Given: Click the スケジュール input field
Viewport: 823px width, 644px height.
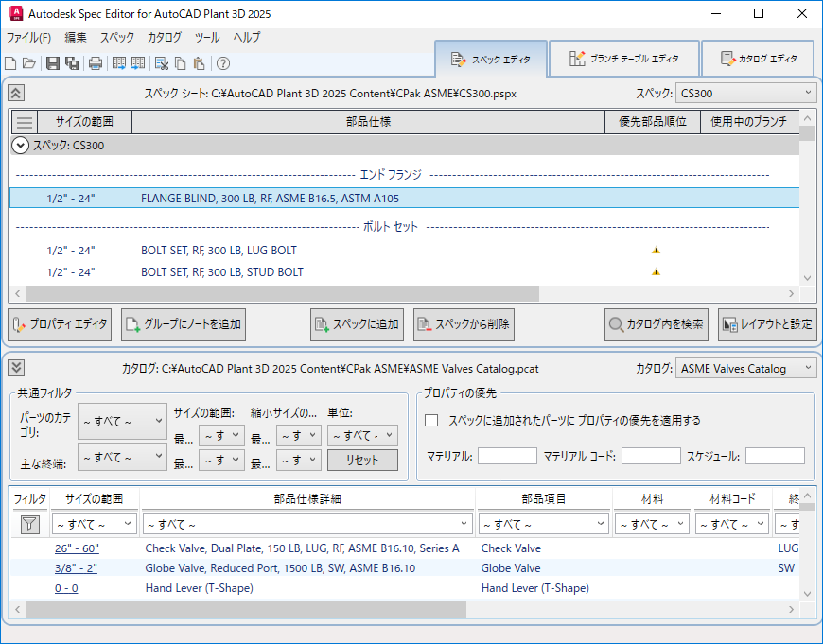Looking at the screenshot, I should (775, 456).
